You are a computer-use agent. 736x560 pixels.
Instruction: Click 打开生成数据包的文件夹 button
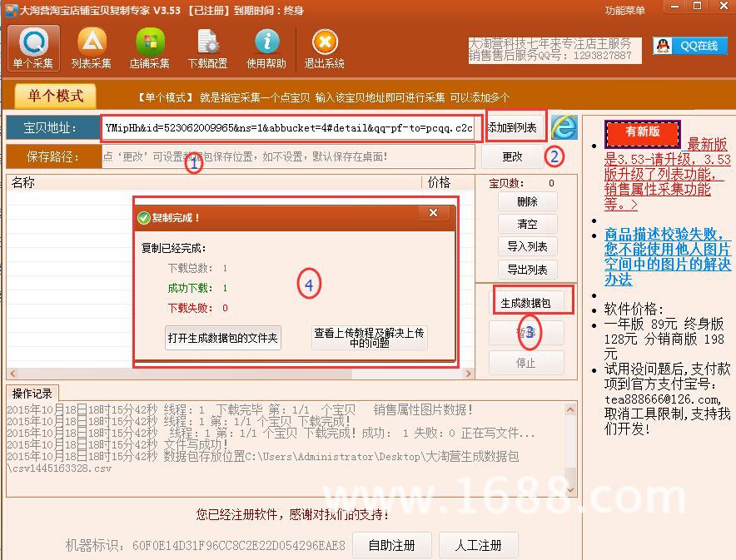point(223,338)
